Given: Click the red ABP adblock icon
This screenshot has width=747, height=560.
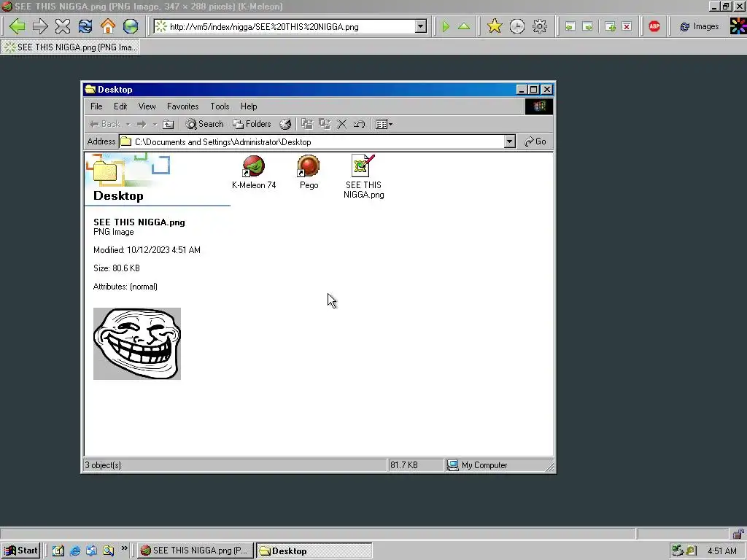Looking at the screenshot, I should click(x=654, y=27).
